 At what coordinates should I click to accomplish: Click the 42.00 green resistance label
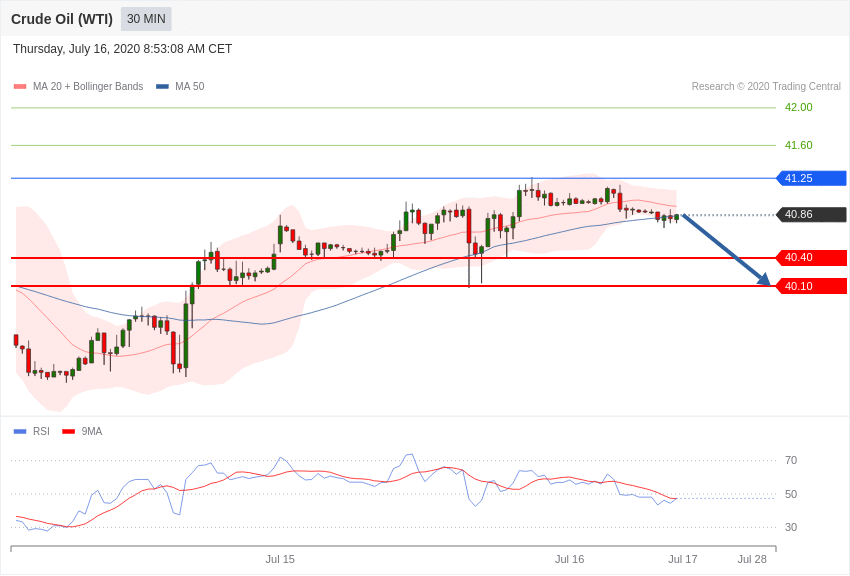click(x=799, y=107)
